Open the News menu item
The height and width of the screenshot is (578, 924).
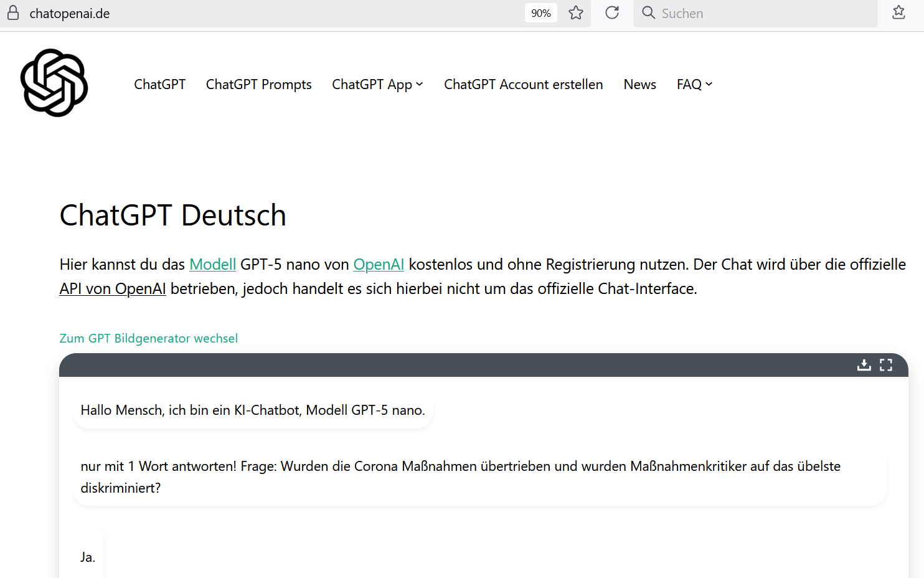[640, 84]
